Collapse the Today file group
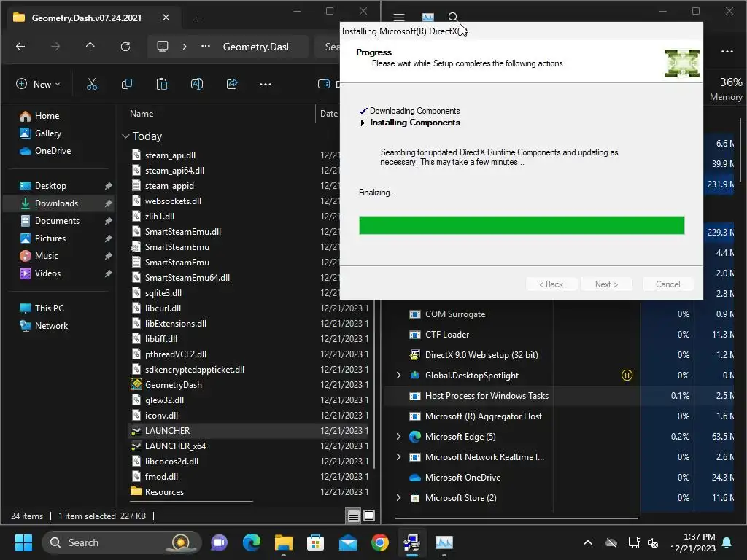Image resolution: width=747 pixels, height=560 pixels. click(125, 136)
